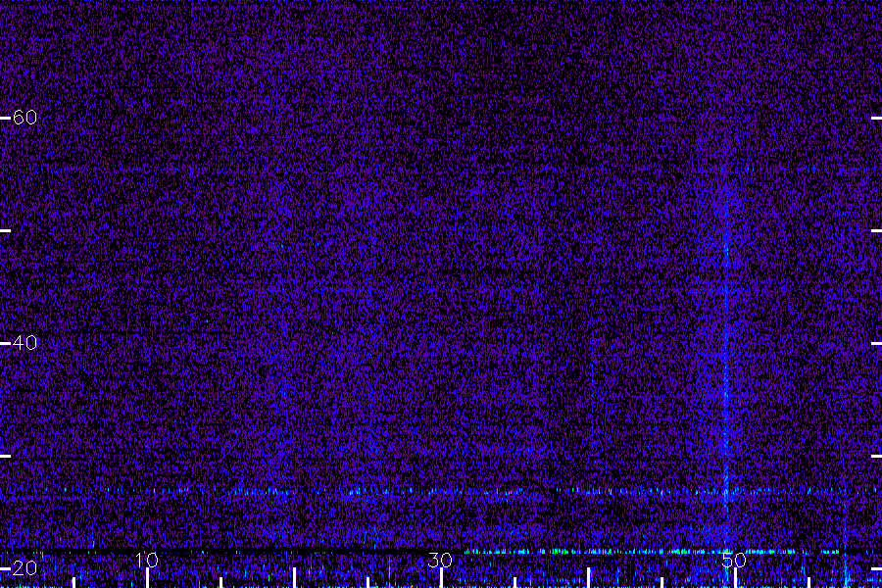Viewport: 882px width, 588px height.
Task: Click the "50" horizontal axis label
Action: [x=734, y=560]
